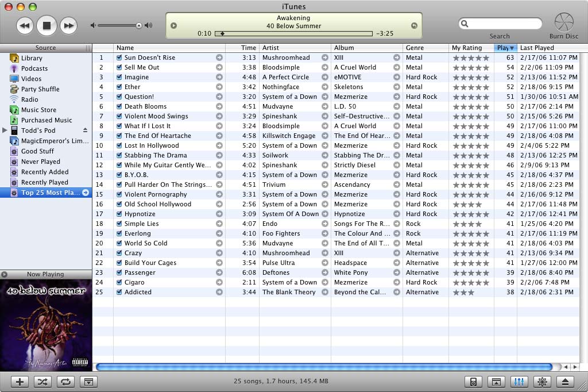Screen dimensions: 588x392
Task: Click the rewind previous track button
Action: click(25, 25)
